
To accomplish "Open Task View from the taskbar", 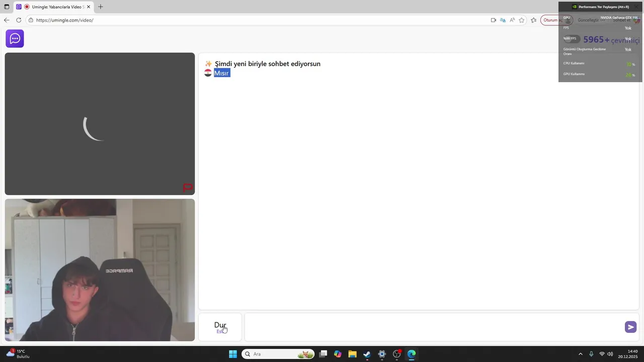I will (324, 354).
